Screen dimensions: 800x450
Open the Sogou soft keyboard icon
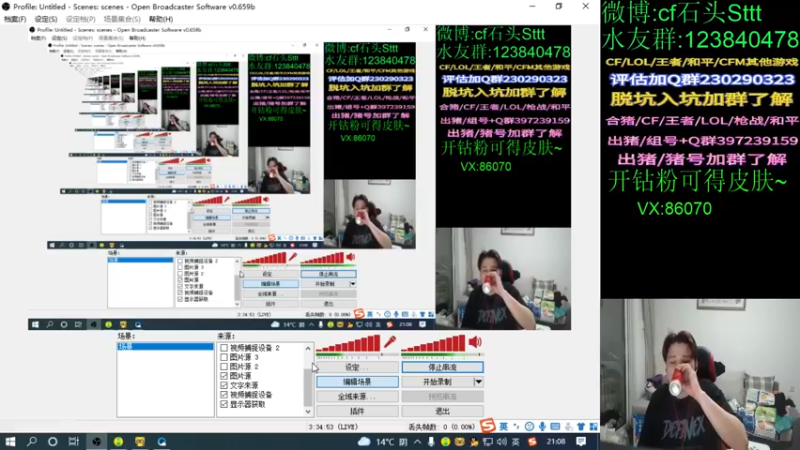coord(555,426)
